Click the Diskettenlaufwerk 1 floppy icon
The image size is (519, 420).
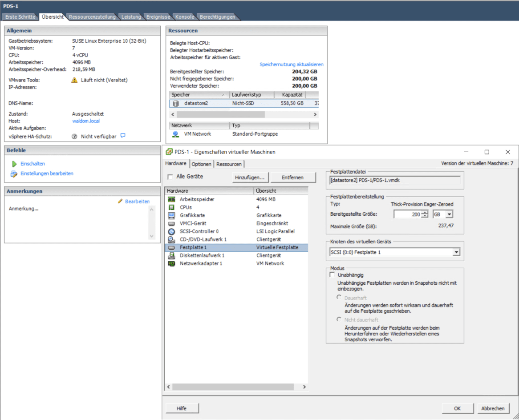171,255
